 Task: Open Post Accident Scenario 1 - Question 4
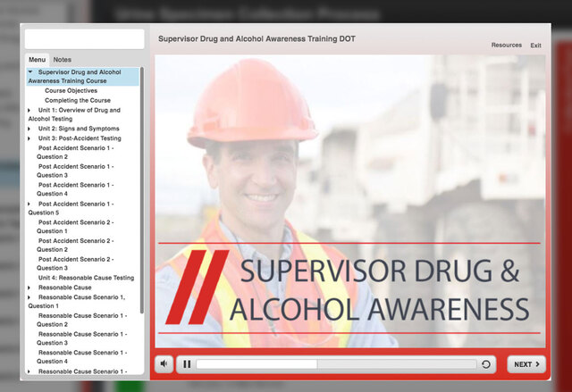pyautogui.click(x=75, y=189)
